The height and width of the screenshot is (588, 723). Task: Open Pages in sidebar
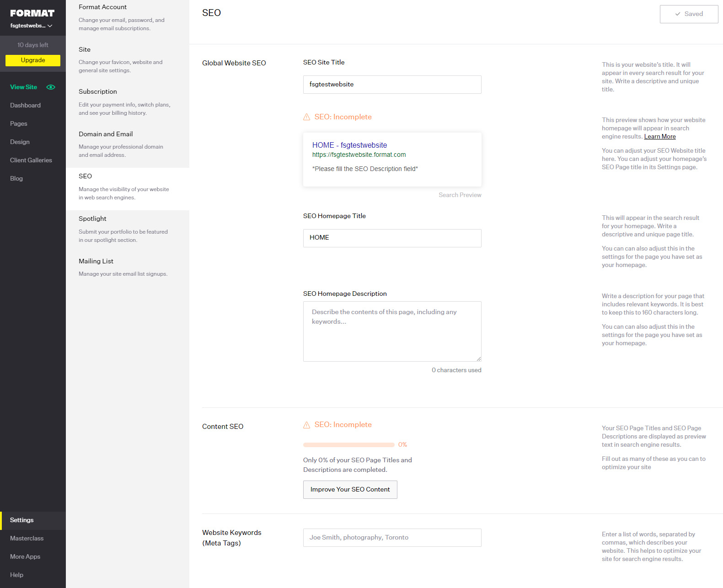point(19,123)
